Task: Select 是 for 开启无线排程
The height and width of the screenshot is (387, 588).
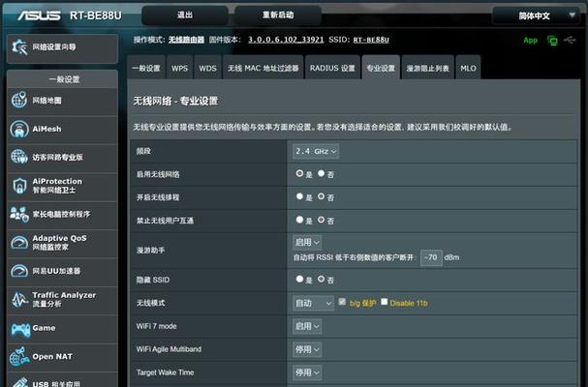Action: pyautogui.click(x=299, y=196)
